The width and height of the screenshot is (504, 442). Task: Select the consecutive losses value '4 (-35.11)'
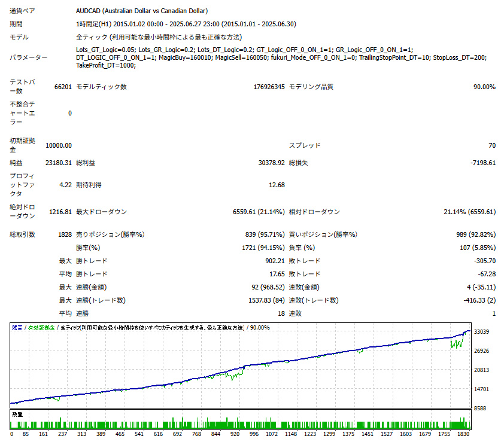[481, 288]
